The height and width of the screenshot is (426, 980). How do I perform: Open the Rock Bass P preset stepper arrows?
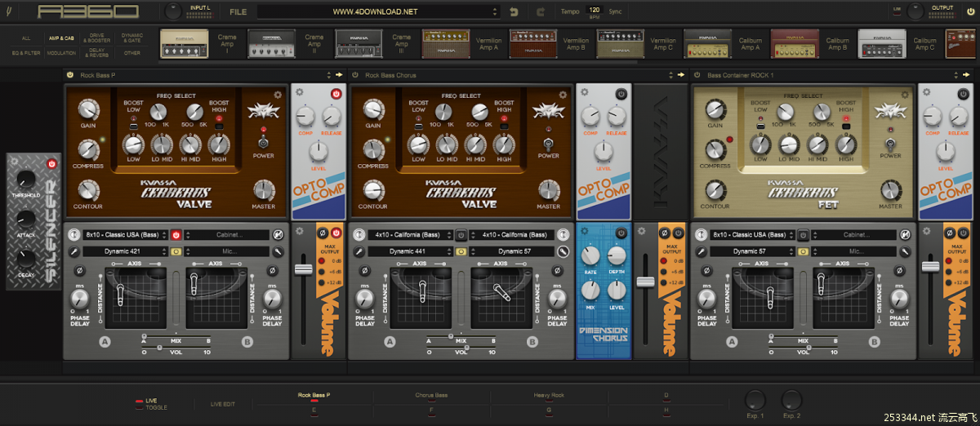(327, 75)
